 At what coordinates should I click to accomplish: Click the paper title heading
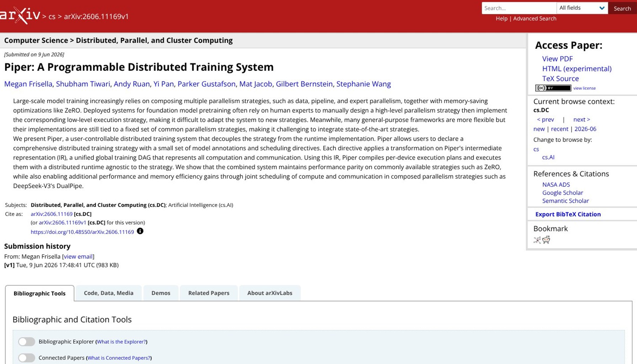(139, 67)
